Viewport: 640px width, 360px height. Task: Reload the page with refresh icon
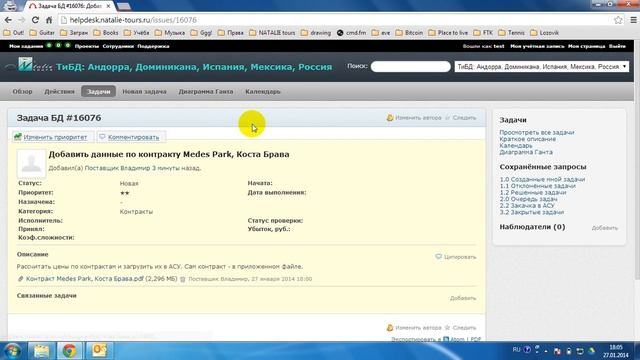point(36,20)
